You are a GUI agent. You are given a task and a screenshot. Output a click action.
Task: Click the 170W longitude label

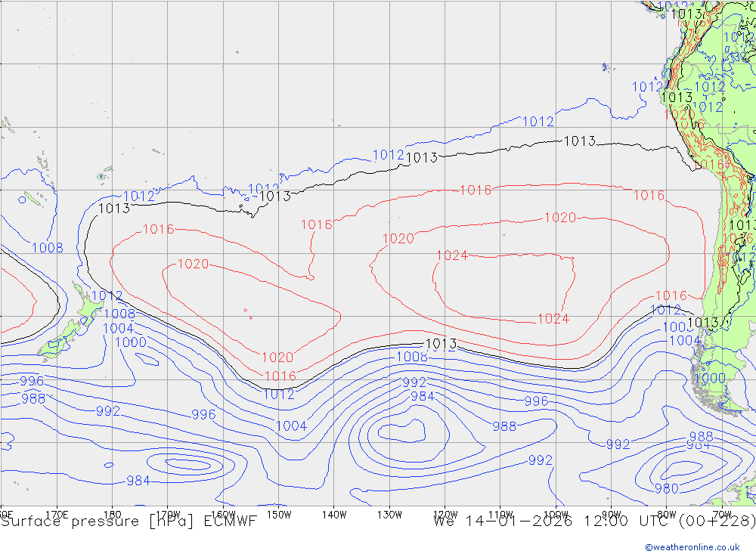tap(168, 515)
